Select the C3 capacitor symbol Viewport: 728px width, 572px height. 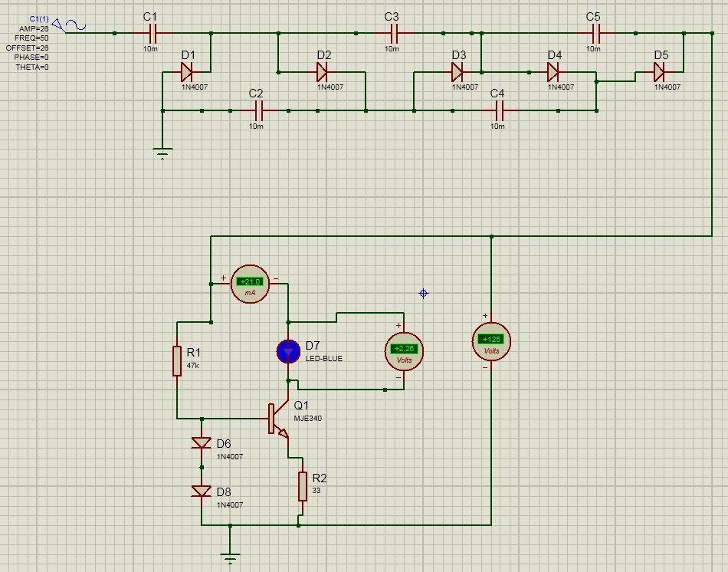point(394,33)
